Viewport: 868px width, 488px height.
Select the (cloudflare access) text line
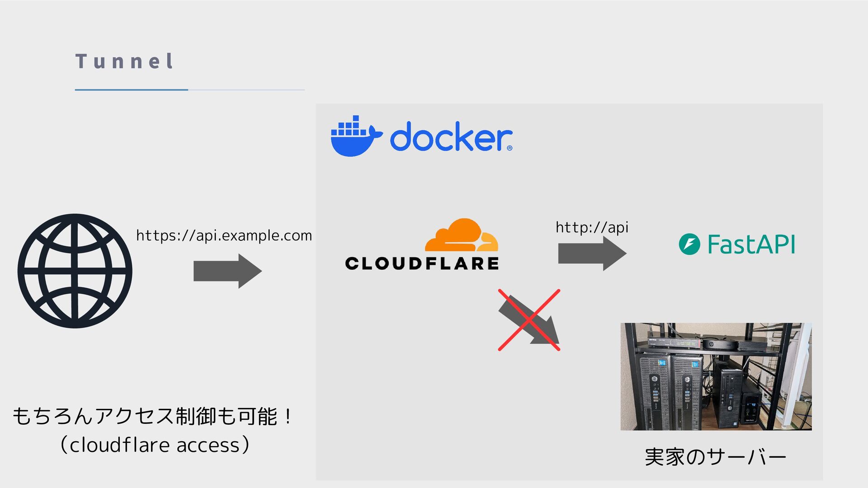point(154,445)
